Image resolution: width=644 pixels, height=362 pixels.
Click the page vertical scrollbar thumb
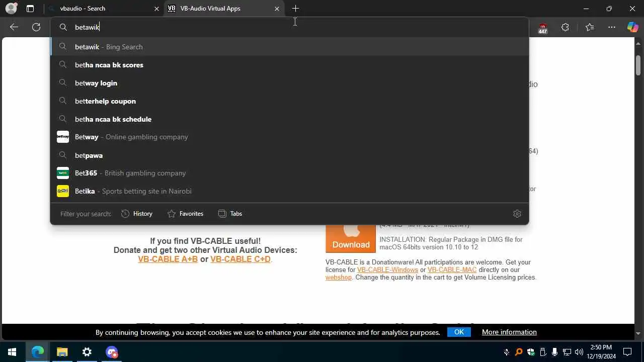tap(638, 66)
